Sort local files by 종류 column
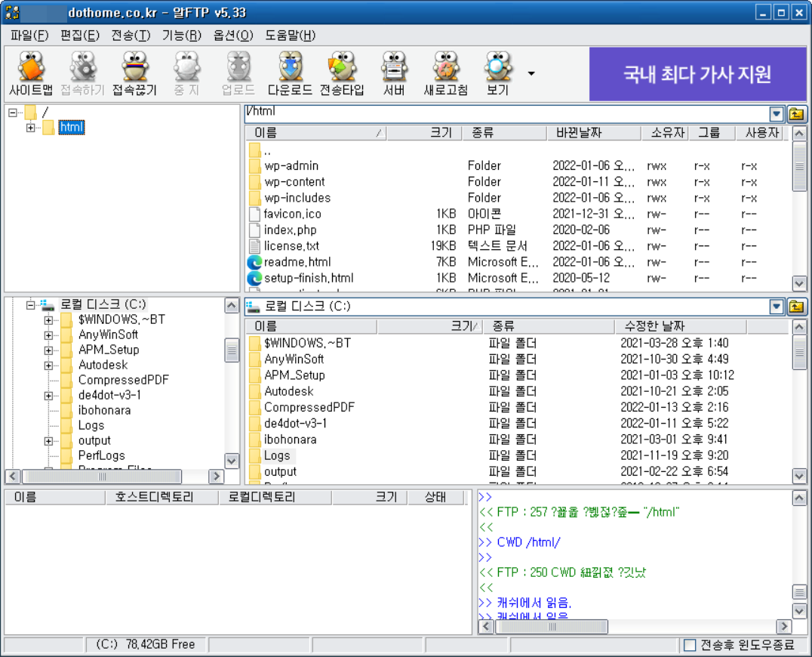This screenshot has height=657, width=812. (548, 326)
